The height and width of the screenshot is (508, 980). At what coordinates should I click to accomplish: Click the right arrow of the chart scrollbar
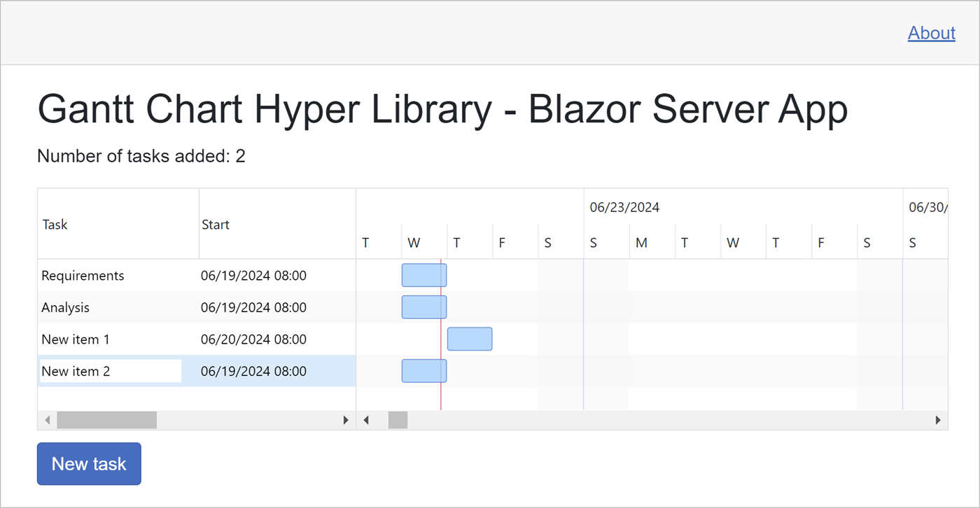point(938,420)
